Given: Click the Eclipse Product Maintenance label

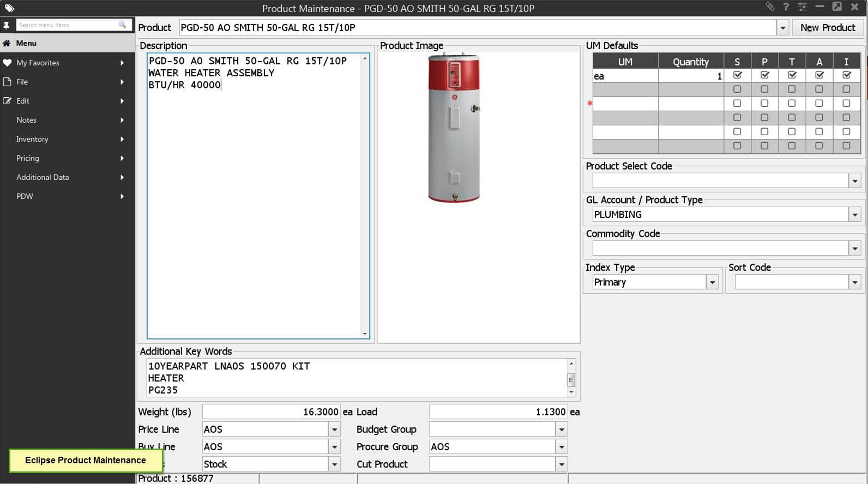Looking at the screenshot, I should (86, 460).
